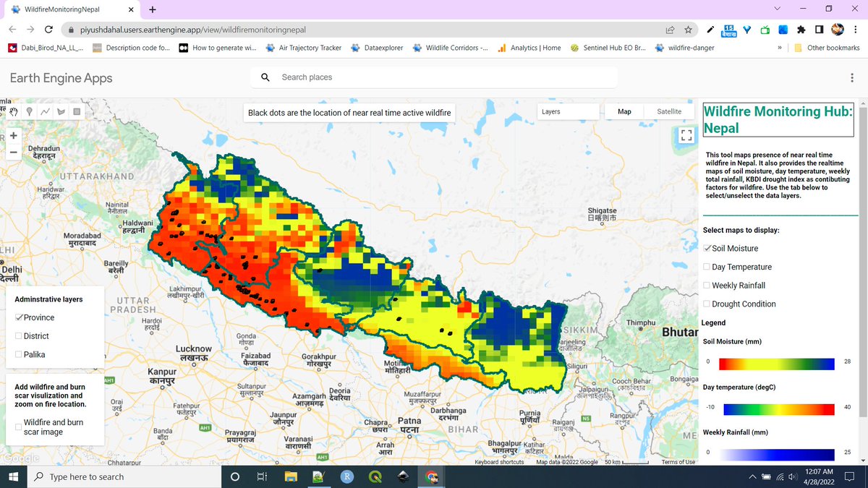The width and height of the screenshot is (868, 488).
Task: Select the place marker drawing tool
Action: click(29, 111)
